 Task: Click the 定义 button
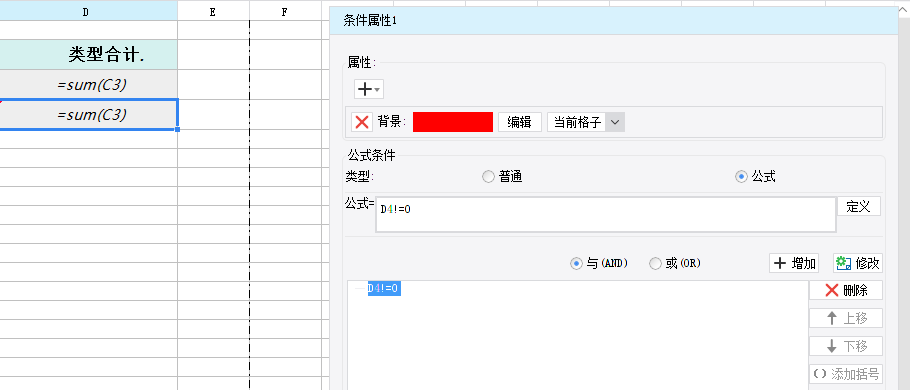(x=858, y=206)
